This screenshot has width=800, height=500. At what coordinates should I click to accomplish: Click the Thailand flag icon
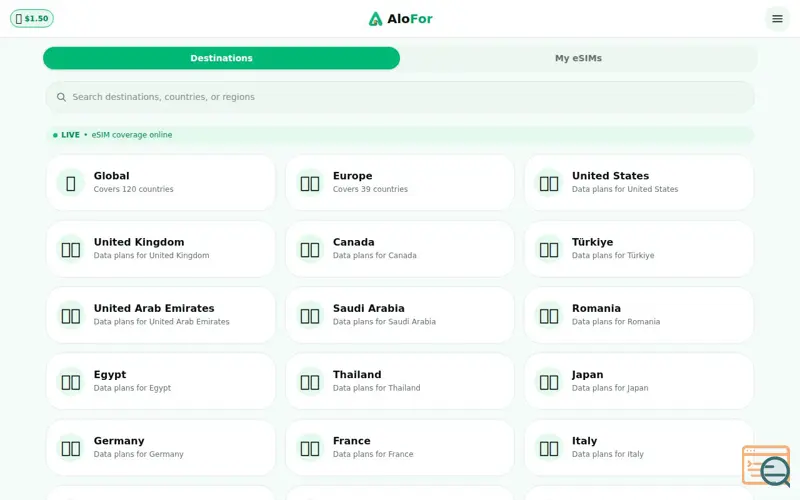tap(310, 382)
